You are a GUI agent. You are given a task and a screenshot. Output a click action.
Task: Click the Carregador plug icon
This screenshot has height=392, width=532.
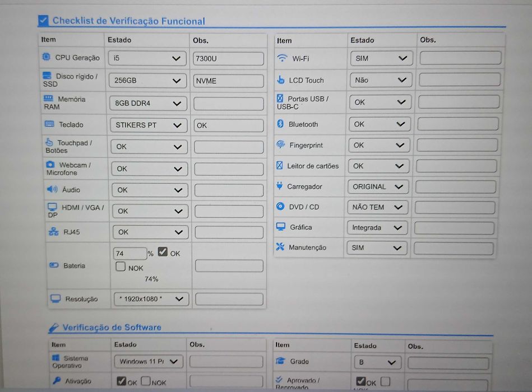pyautogui.click(x=280, y=186)
